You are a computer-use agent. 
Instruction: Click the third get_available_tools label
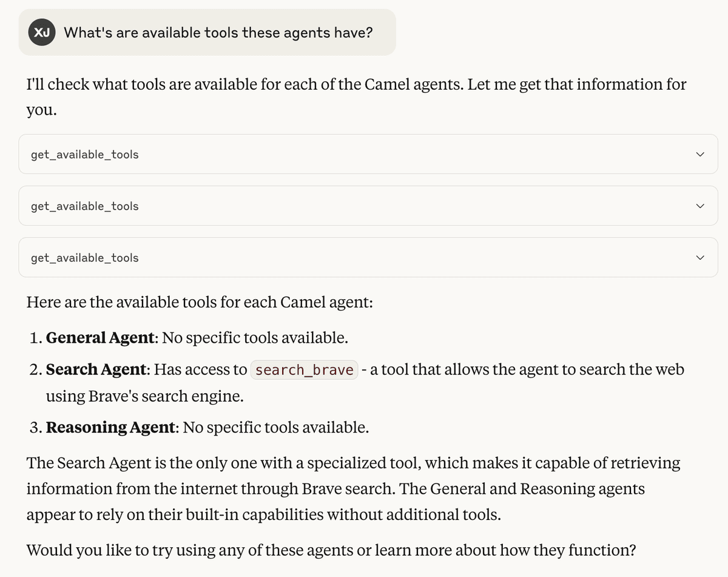[84, 258]
